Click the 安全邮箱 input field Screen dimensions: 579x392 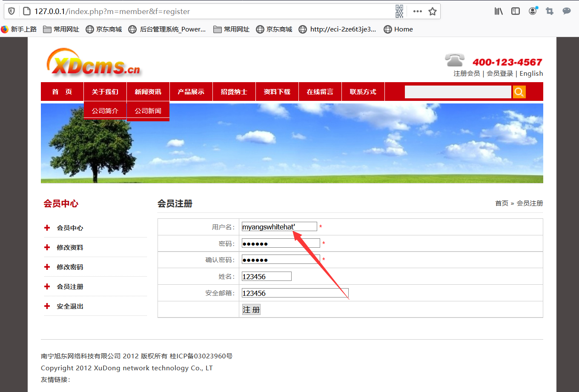(x=295, y=293)
